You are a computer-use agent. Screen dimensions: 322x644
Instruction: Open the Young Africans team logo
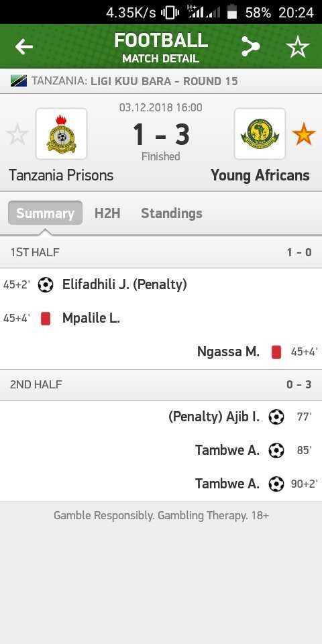[x=260, y=134]
